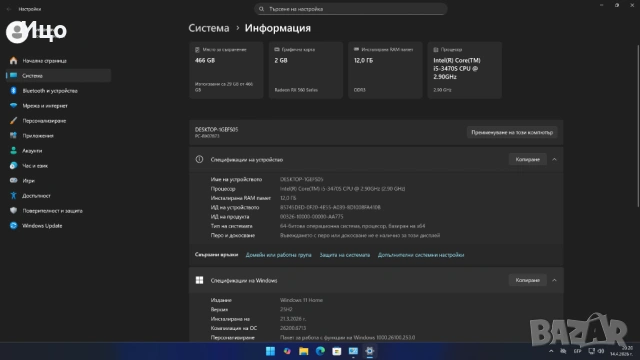This screenshot has width=640, height=360.
Task: Collapse the Windows specifications section
Action: tap(554, 280)
